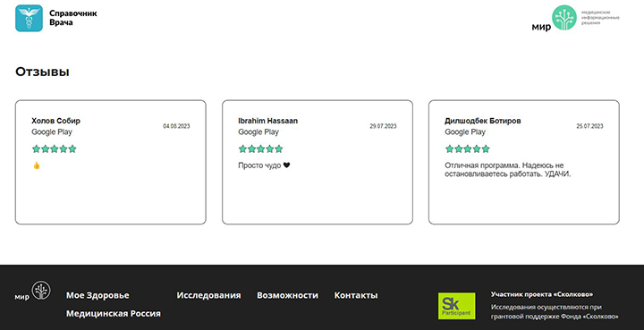This screenshot has height=330, width=644.
Task: Go to Исследования in footer menu
Action: [x=208, y=295]
